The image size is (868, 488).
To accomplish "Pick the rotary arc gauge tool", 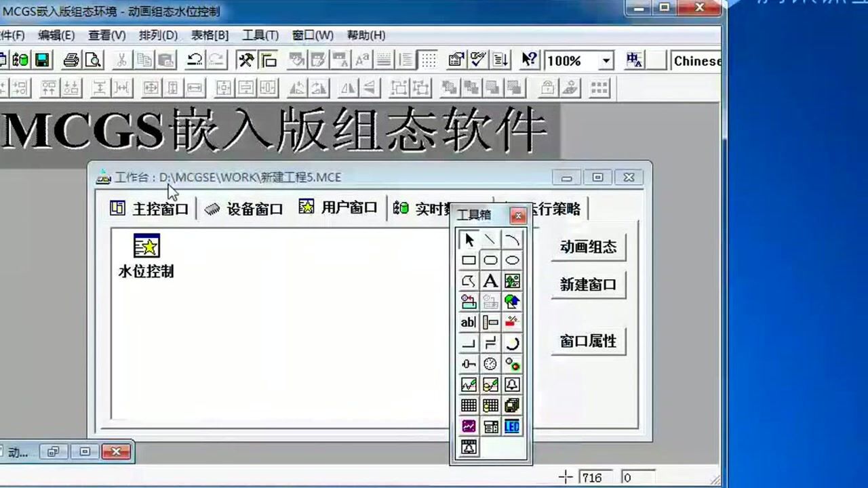I will click(512, 344).
